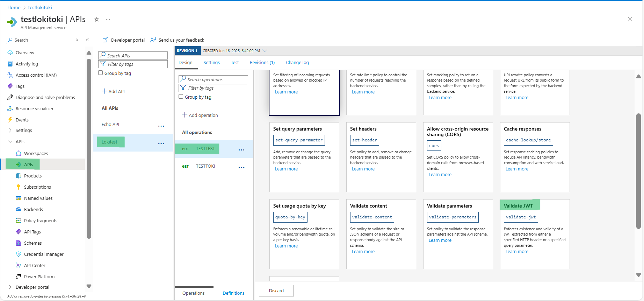Open the TESTTEST operation ellipsis menu
644x301 pixels.
click(241, 150)
